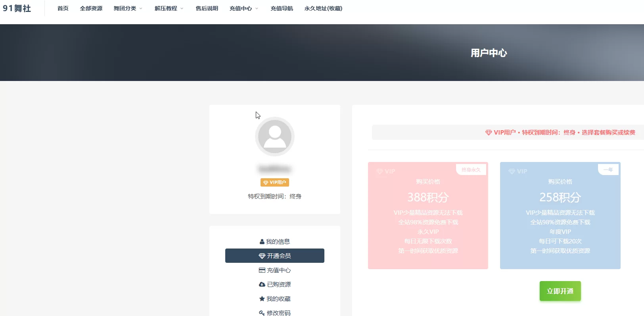Open 充值中心 in the sidebar
The image size is (644, 316).
pyautogui.click(x=275, y=270)
